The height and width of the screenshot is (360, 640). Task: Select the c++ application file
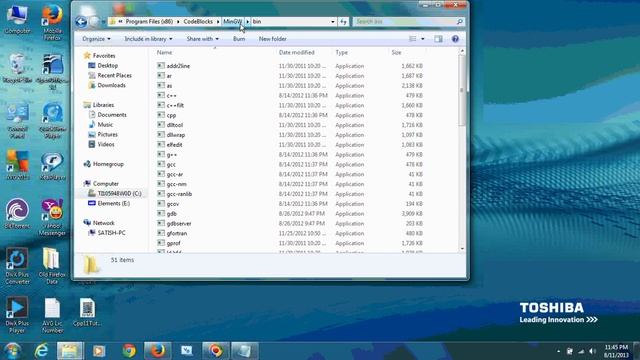[x=171, y=96]
